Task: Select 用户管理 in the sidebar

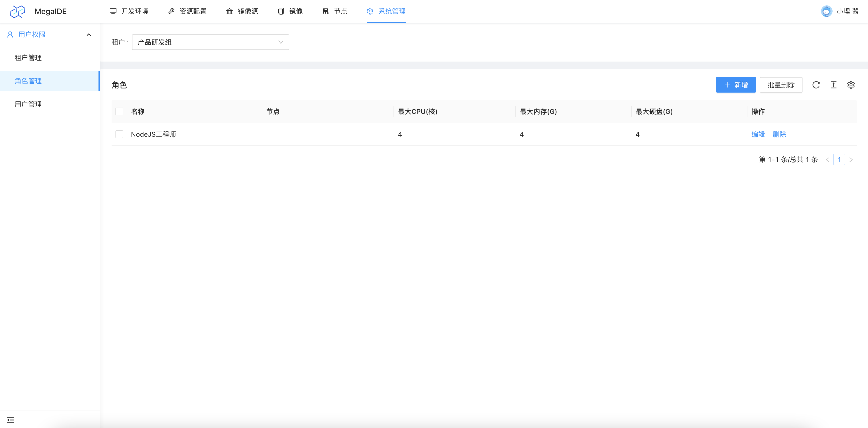Action: coord(28,104)
